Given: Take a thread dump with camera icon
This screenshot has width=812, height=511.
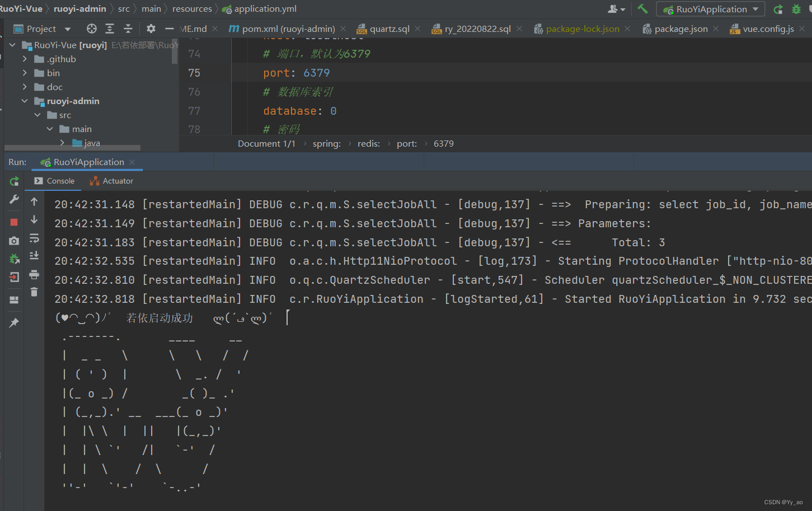Looking at the screenshot, I should coord(14,241).
